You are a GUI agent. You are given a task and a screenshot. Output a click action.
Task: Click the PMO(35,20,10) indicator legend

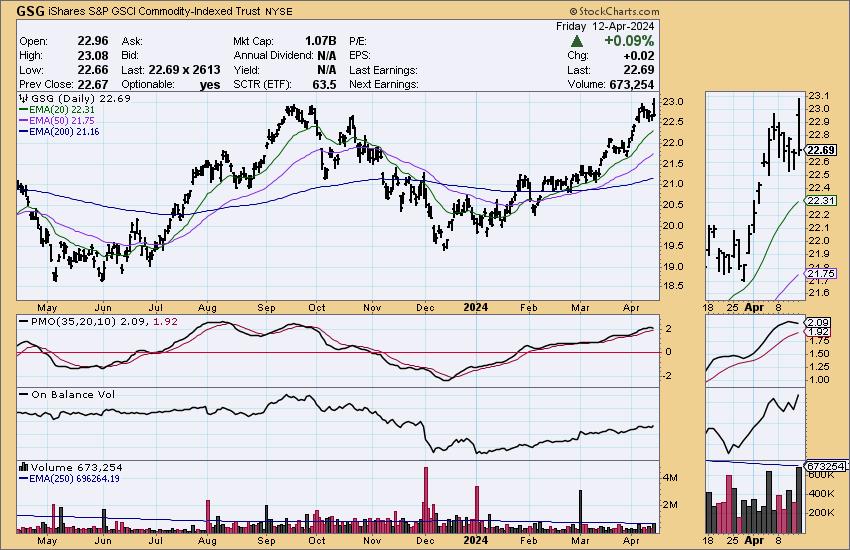[99, 321]
